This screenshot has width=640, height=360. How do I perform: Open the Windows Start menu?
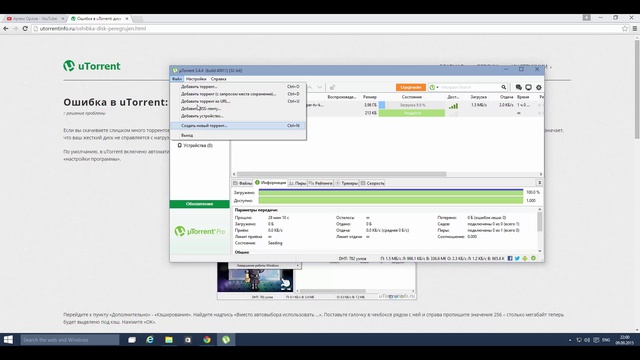pyautogui.click(x=8, y=340)
